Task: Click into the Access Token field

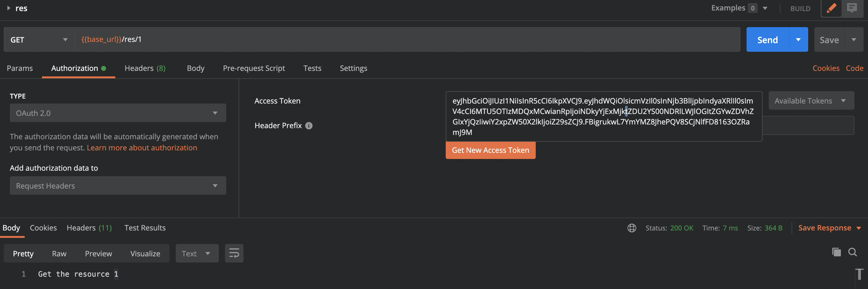Action: point(603,116)
